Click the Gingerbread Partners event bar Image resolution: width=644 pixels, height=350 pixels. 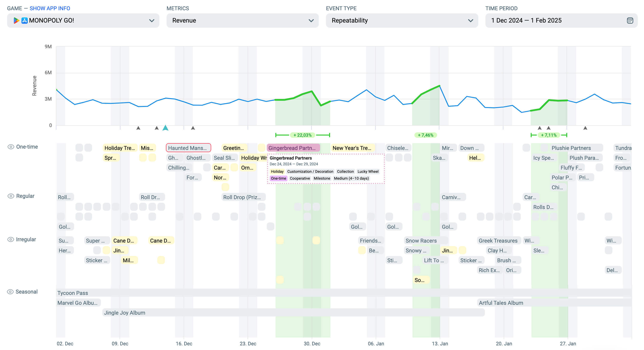(293, 148)
